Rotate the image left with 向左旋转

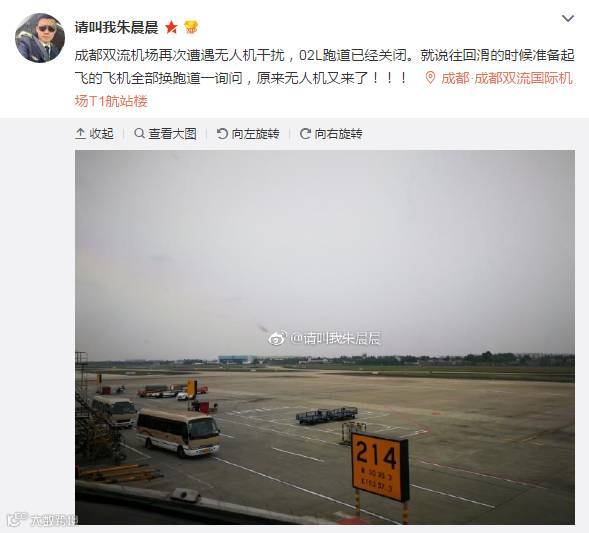[x=248, y=134]
